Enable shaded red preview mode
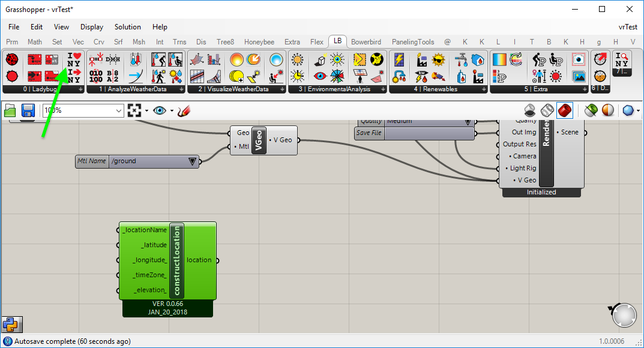Image resolution: width=644 pixels, height=348 pixels. pos(565,110)
